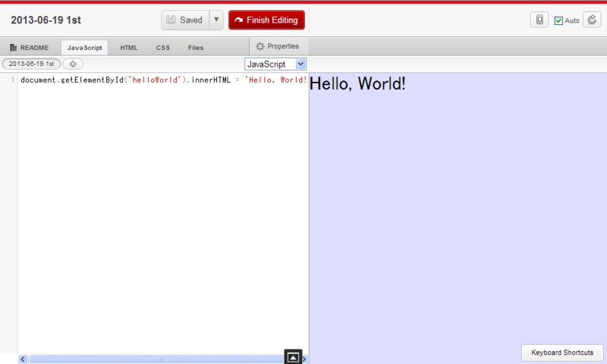Click the Finish Editing button
The height and width of the screenshot is (364, 607).
[266, 20]
